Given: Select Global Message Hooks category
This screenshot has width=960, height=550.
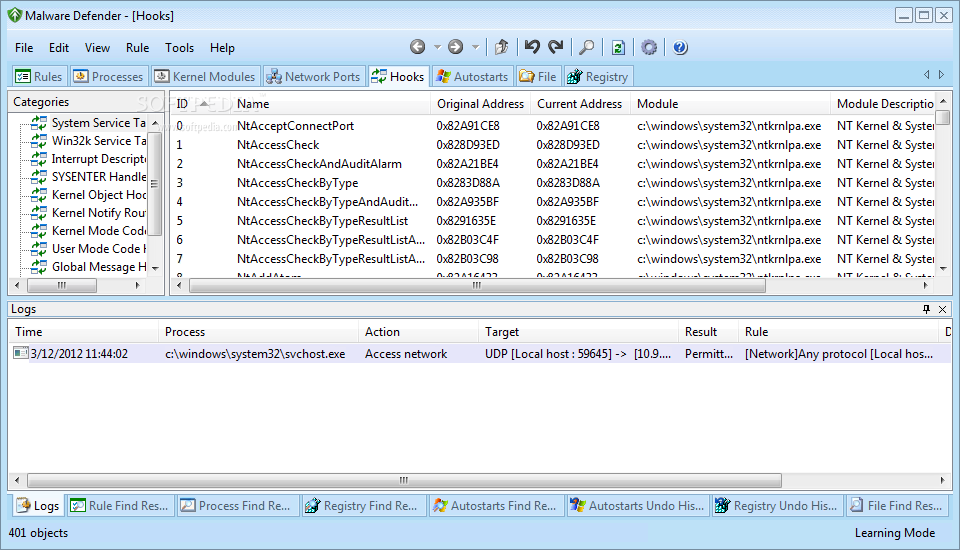Looking at the screenshot, I should (89, 266).
